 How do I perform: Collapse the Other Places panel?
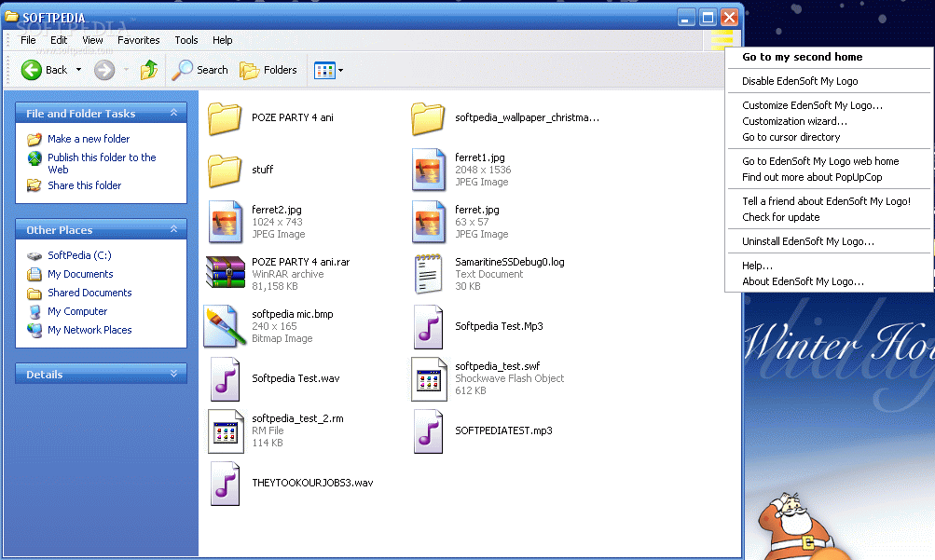[x=173, y=229]
